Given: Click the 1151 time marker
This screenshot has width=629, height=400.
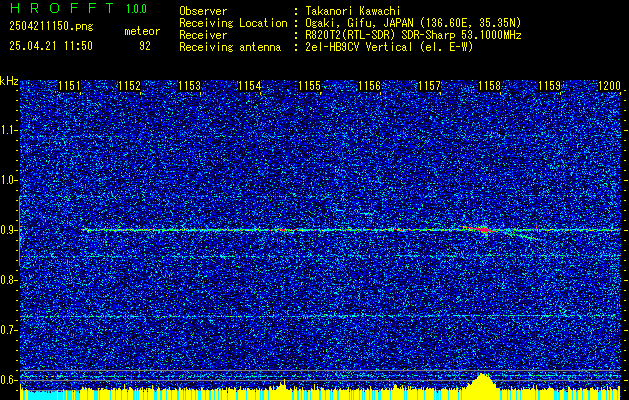Looking at the screenshot, I should point(69,86).
